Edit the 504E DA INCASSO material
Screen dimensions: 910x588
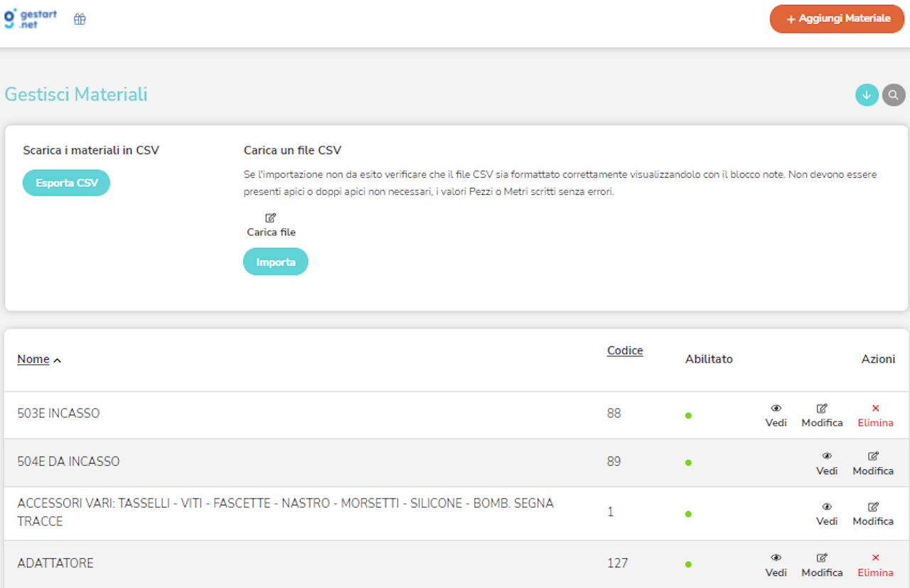(x=873, y=463)
